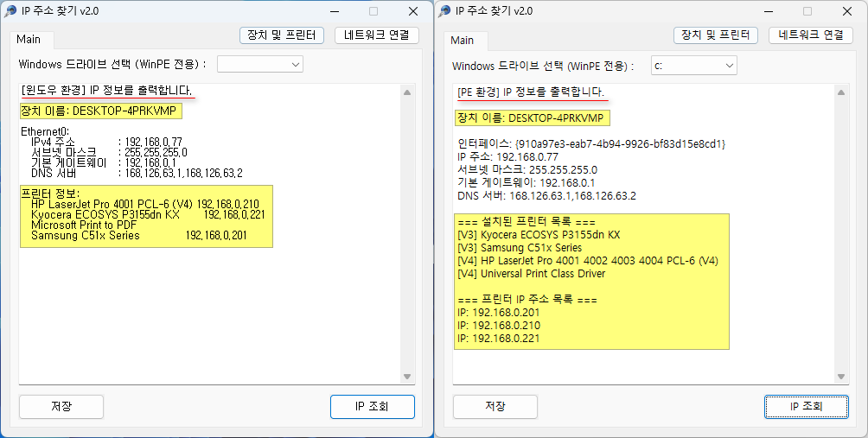This screenshot has height=438, width=868.
Task: Click '[V3] Samsung C51x Series' row
Action: click(520, 248)
